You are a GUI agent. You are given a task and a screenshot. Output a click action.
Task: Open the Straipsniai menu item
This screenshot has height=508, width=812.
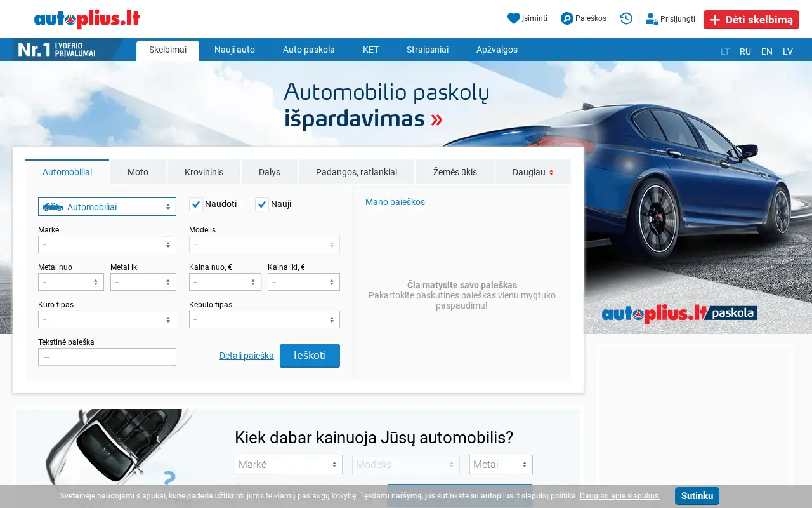(428, 50)
